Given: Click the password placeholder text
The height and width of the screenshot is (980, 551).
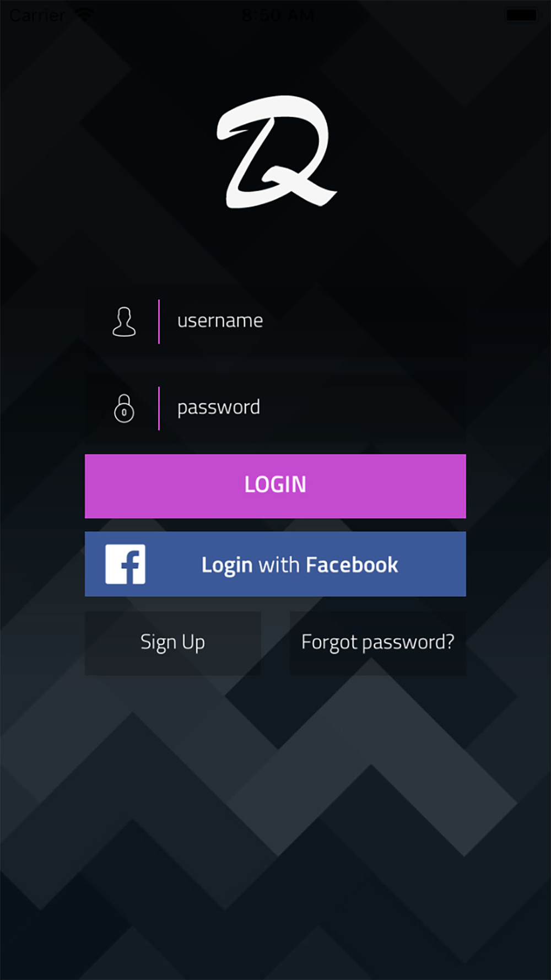Looking at the screenshot, I should pos(219,408).
